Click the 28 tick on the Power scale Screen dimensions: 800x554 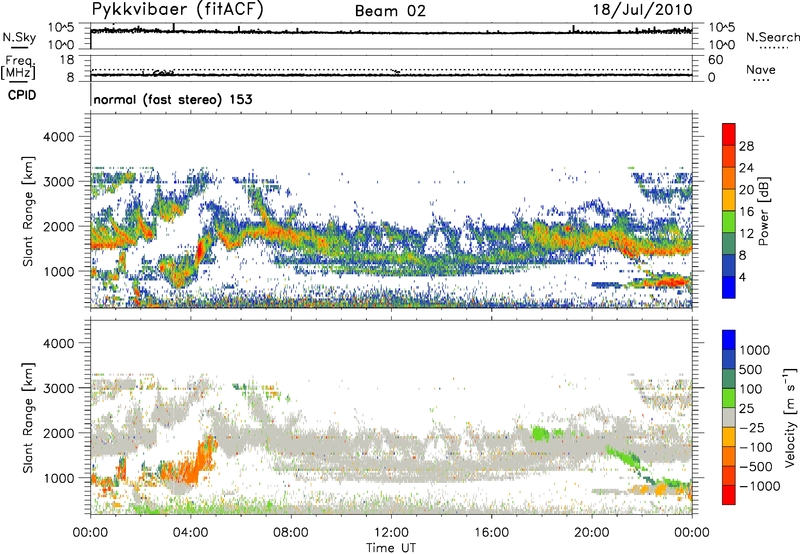click(746, 146)
